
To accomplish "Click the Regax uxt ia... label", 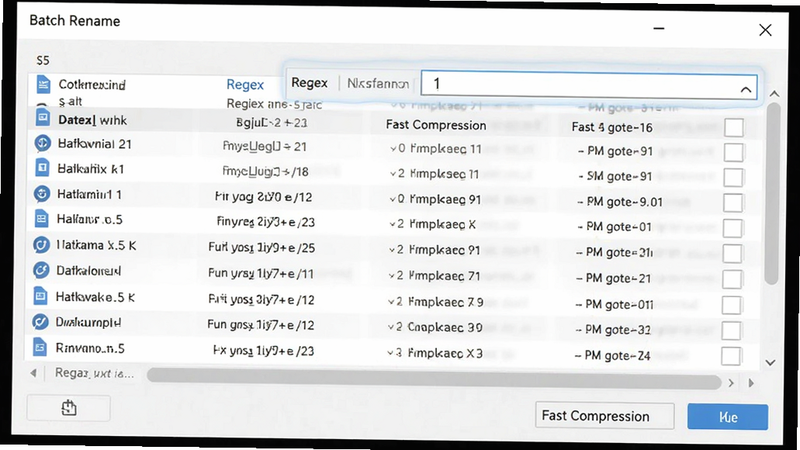I will (x=94, y=373).
